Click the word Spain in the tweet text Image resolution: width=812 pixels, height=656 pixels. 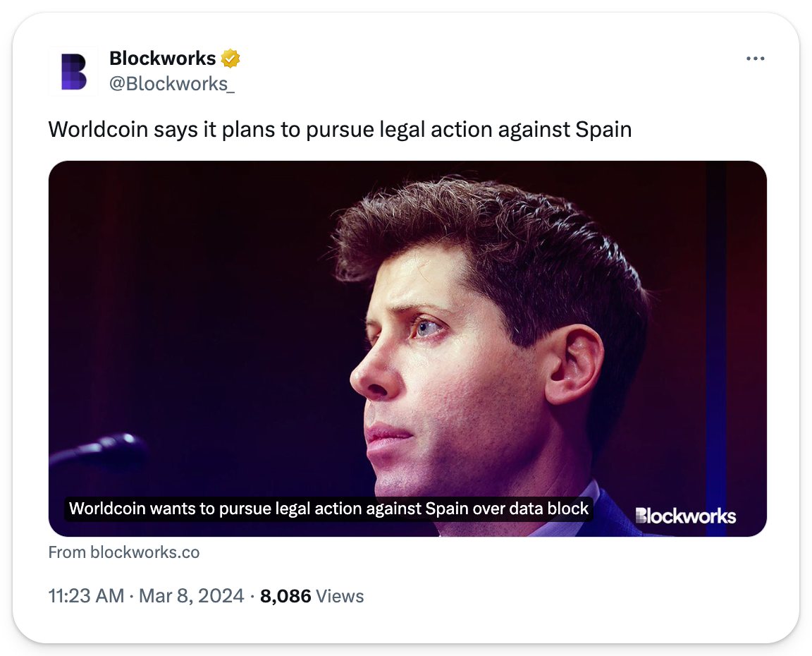(603, 130)
